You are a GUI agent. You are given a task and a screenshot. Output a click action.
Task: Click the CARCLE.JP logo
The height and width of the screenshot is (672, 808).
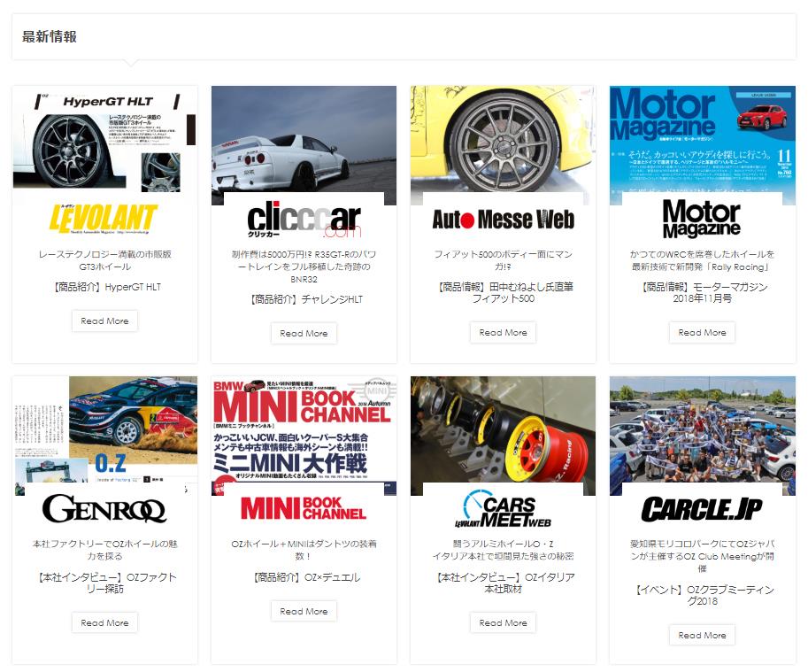pos(702,509)
